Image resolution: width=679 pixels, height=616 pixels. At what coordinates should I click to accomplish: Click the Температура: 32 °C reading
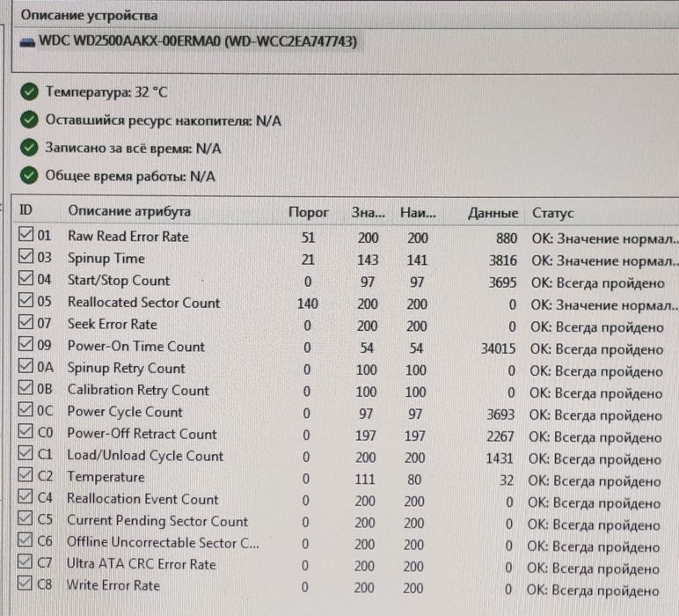coord(106,92)
